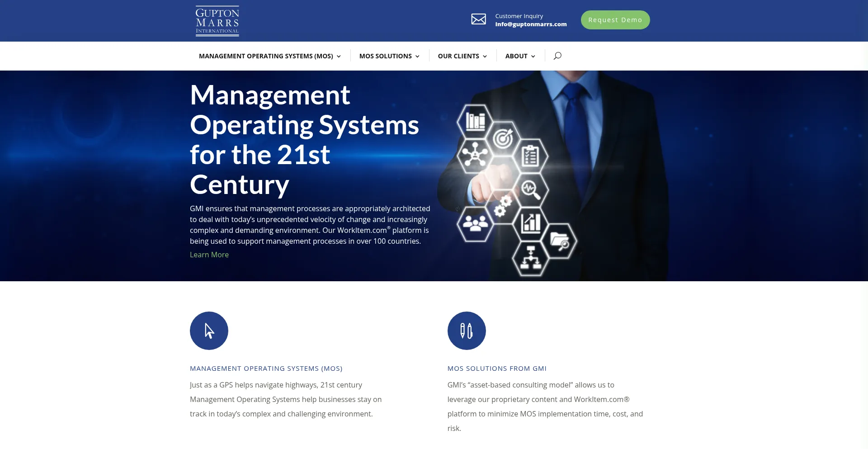Click the target bullseye hexagon icon
The image size is (868, 449).
(x=503, y=138)
